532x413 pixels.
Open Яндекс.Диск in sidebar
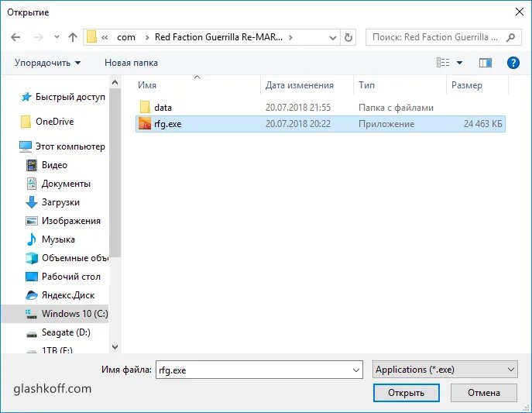(x=60, y=295)
